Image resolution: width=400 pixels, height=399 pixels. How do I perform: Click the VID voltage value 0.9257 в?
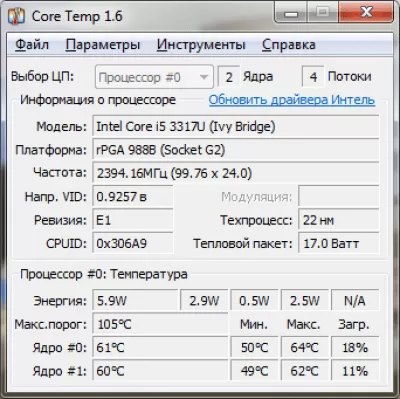[133, 197]
